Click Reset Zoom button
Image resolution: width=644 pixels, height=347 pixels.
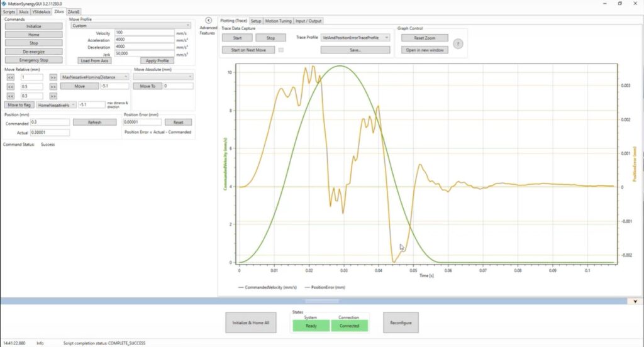point(425,38)
